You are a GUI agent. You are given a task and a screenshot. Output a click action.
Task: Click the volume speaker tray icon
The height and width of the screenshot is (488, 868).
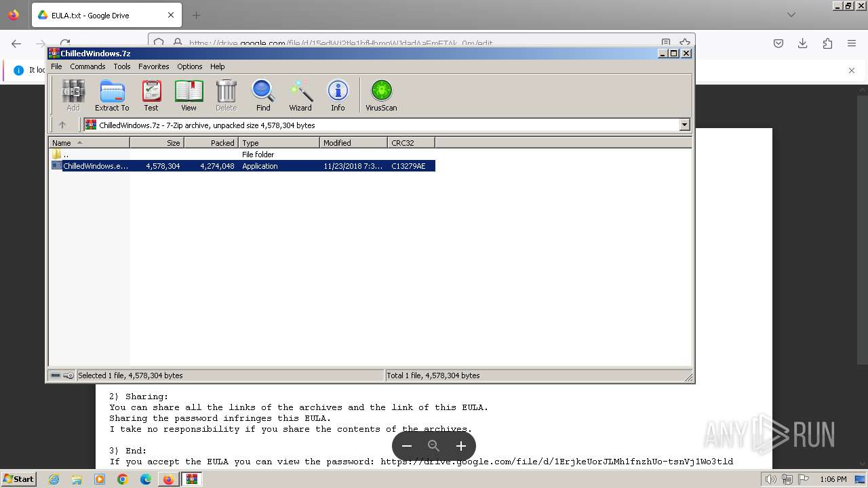771,479
